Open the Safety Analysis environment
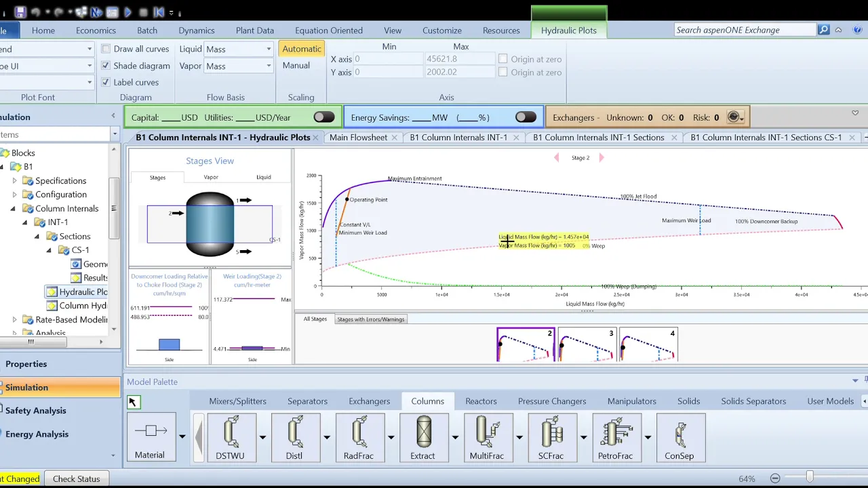The image size is (868, 488). (x=60, y=411)
